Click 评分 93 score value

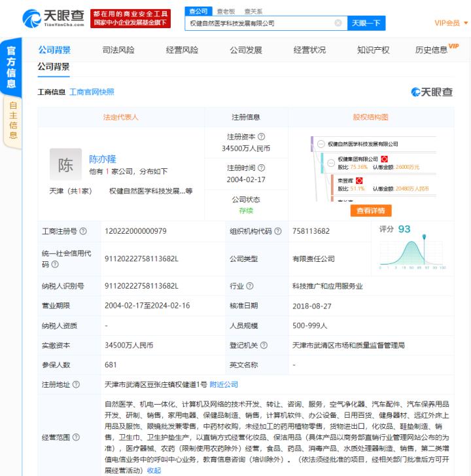[x=404, y=229]
